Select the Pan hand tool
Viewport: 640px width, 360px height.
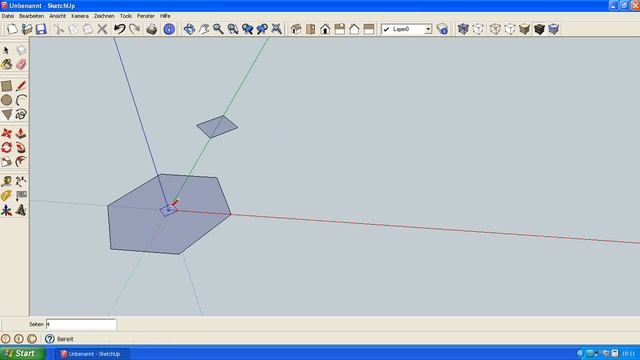coord(204,29)
